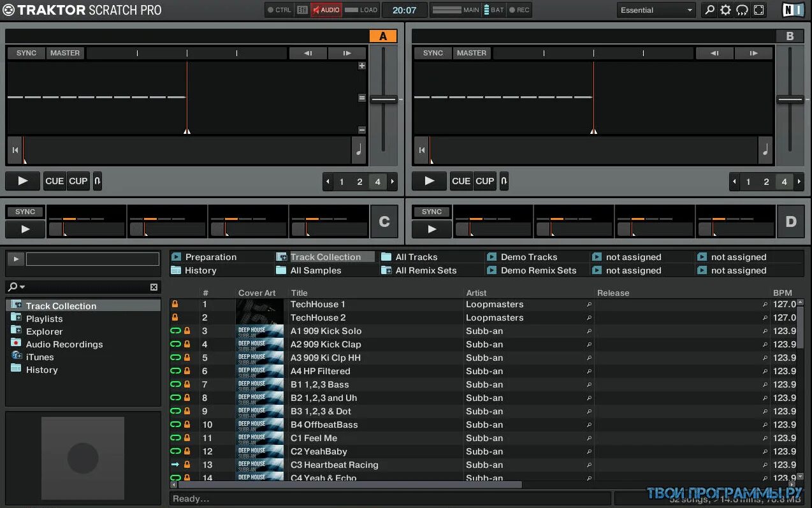Open the search magnifier icon in the header
Viewport: 812px width, 508px height.
709,10
